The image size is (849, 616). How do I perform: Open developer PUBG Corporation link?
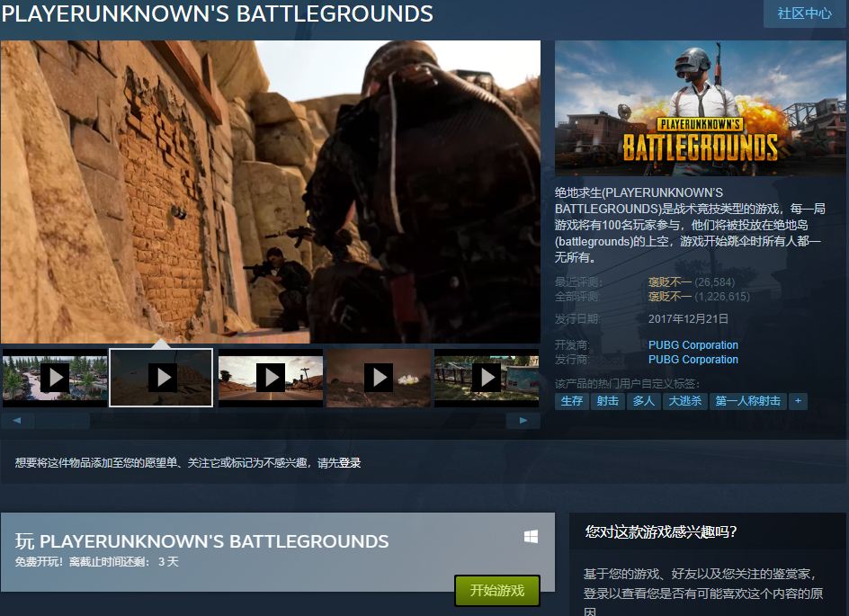693,345
